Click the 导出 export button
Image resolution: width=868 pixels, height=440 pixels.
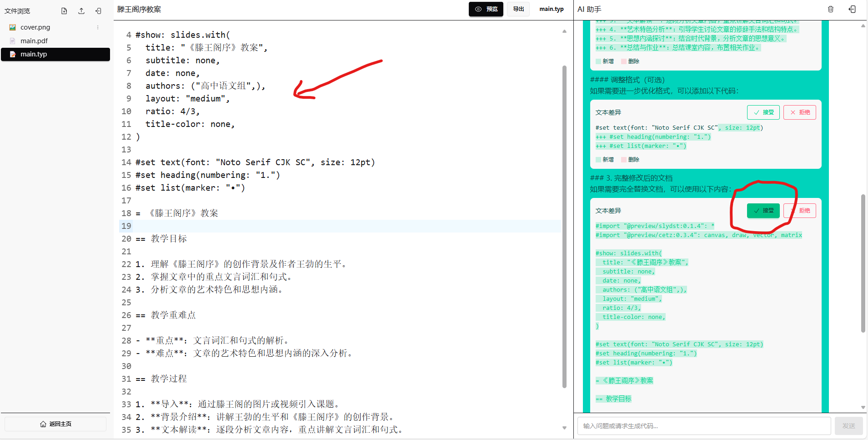(518, 9)
